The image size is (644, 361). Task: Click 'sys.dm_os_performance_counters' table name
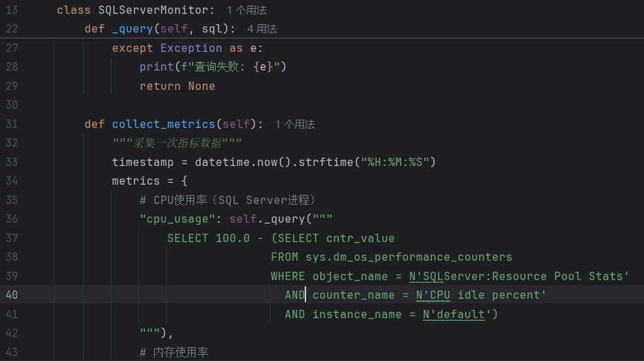point(408,257)
